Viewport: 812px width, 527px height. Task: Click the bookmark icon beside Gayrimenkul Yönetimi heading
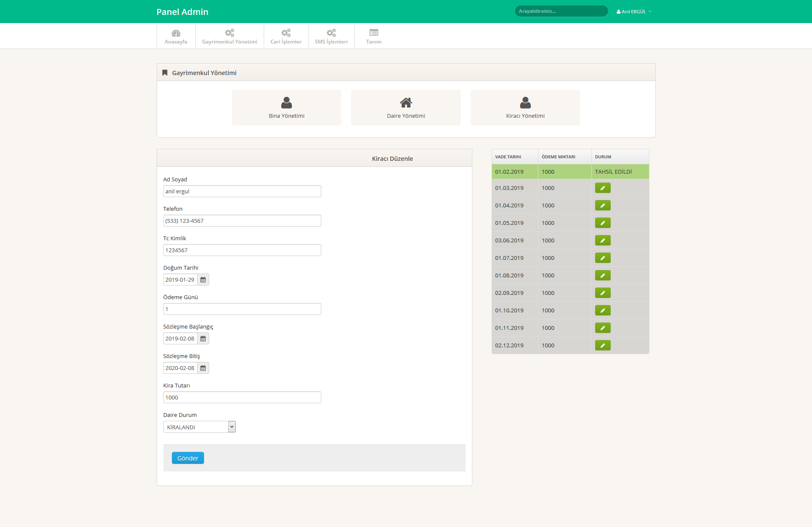(165, 73)
